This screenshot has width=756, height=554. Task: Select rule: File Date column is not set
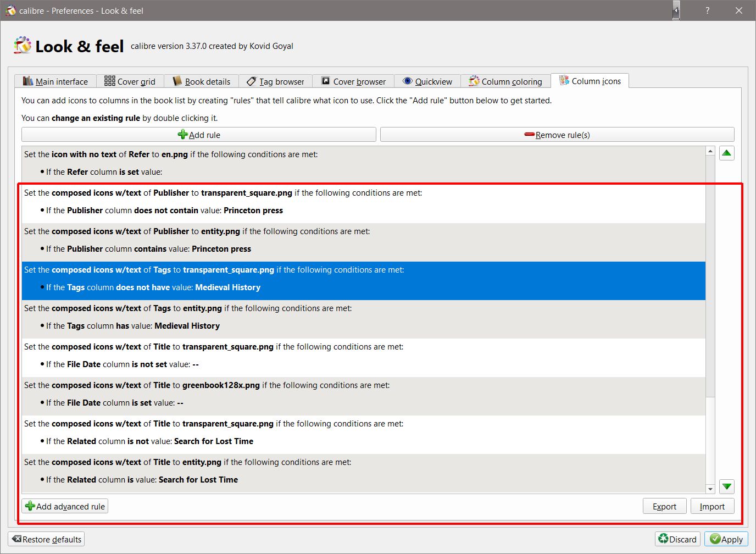pos(364,358)
